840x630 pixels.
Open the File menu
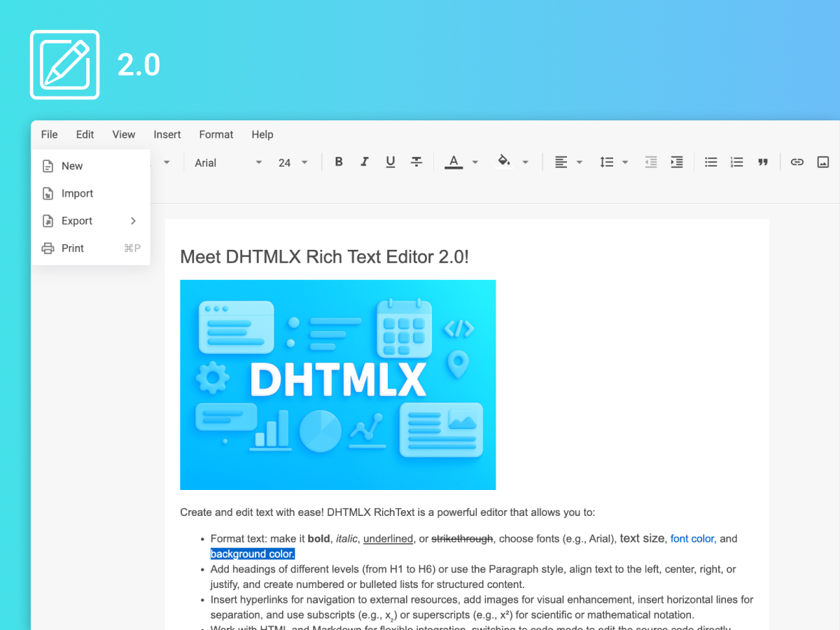point(49,134)
